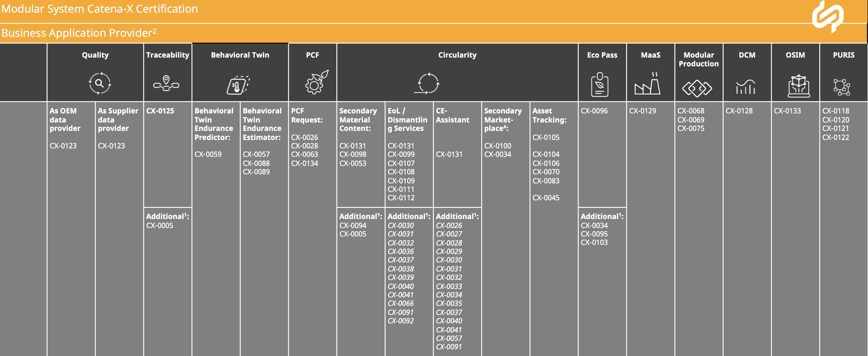Image resolution: width=868 pixels, height=356 pixels.
Task: Click CX-0103 in Eco Pass Additional list
Action: pyautogui.click(x=594, y=242)
